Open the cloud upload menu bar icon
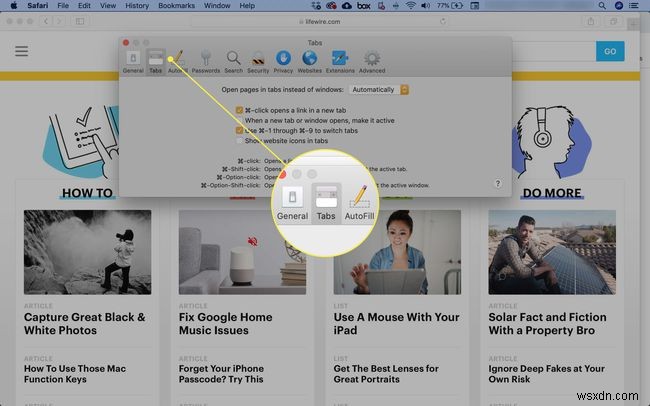Screen dimensions: 650x406 pos(346,5)
